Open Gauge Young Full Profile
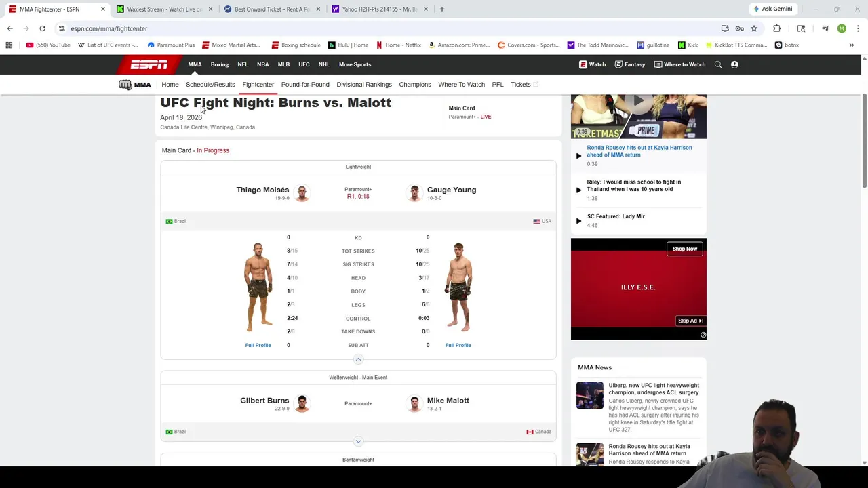Screen dimensions: 868x488 coord(458,345)
